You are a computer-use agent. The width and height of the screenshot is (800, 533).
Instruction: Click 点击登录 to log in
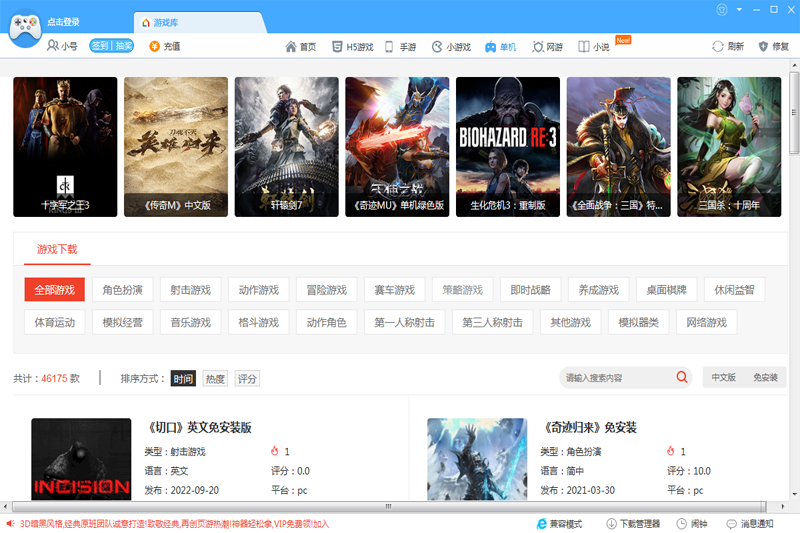tap(64, 22)
